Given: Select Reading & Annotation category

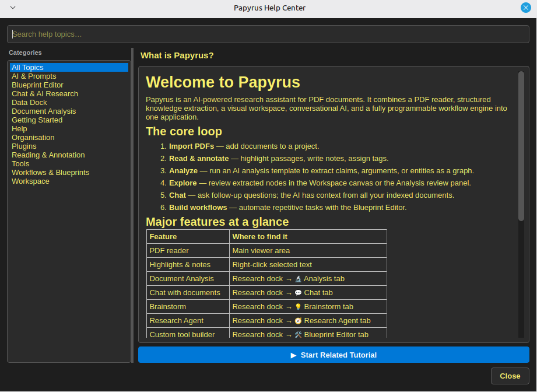Looking at the screenshot, I should click(x=69, y=155).
